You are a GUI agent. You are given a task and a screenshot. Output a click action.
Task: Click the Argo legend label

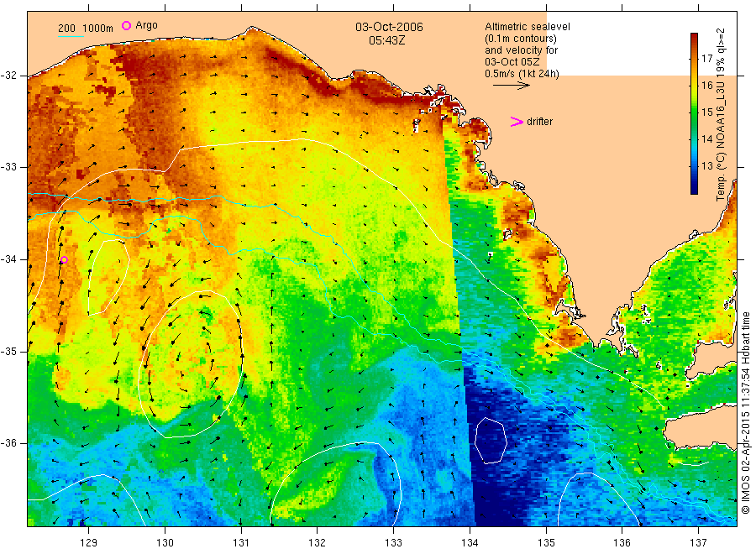click(x=146, y=25)
